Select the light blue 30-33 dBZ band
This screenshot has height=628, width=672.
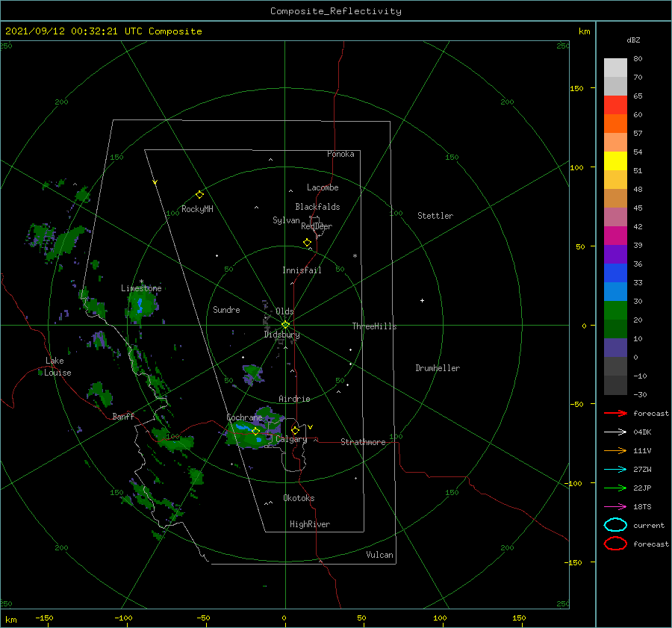coord(615,291)
